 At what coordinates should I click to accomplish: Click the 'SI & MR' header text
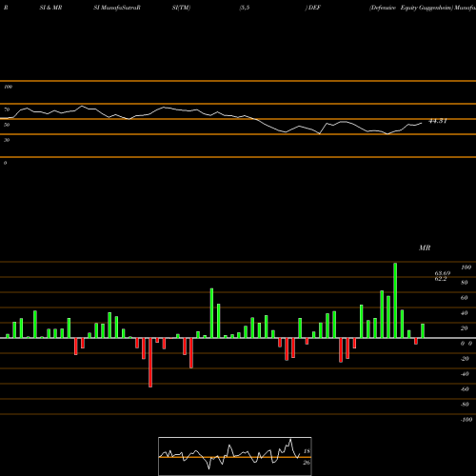point(50,8)
